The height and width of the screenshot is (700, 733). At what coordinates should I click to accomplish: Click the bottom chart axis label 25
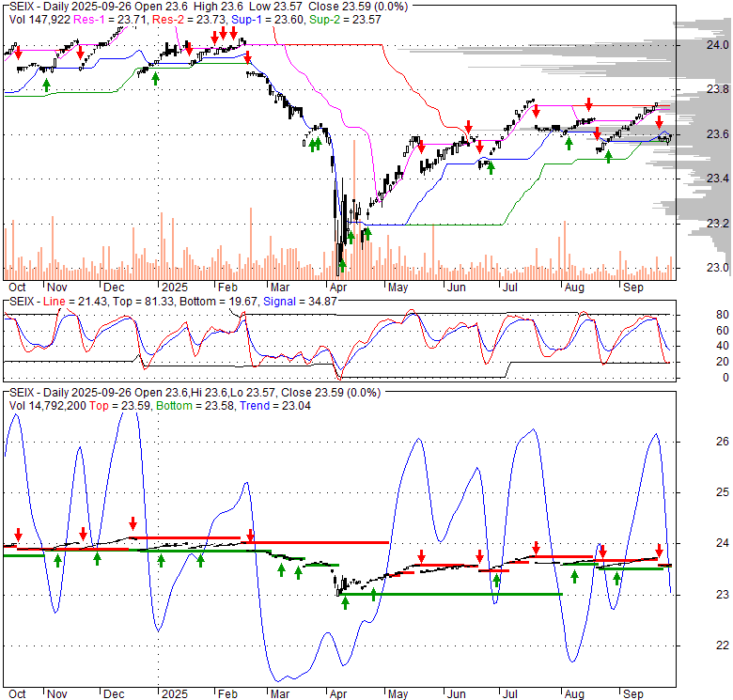coord(723,492)
